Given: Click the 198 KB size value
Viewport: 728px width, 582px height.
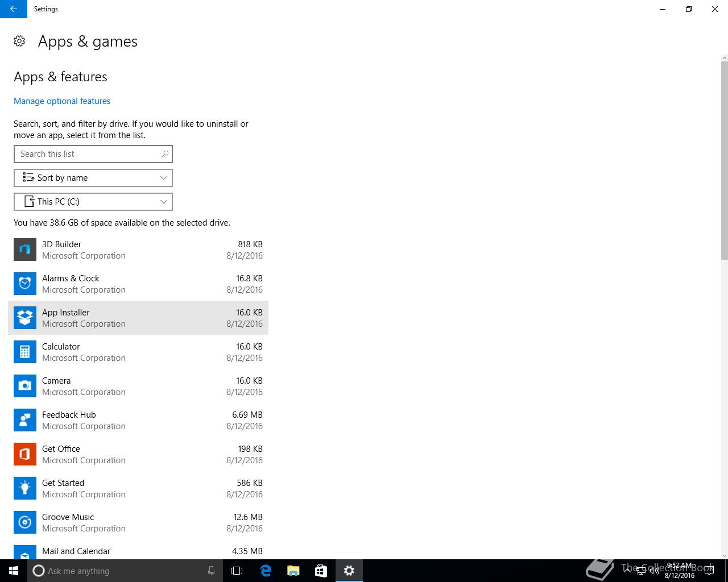Looking at the screenshot, I should tap(250, 449).
